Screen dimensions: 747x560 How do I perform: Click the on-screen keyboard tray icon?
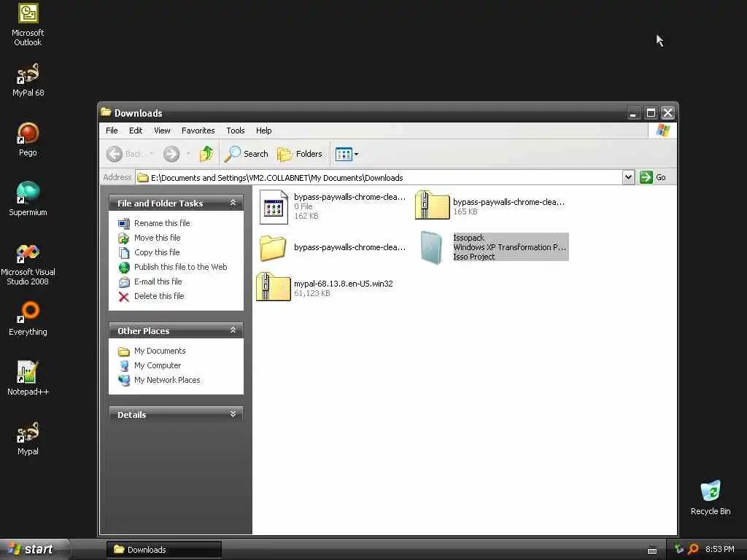652,551
